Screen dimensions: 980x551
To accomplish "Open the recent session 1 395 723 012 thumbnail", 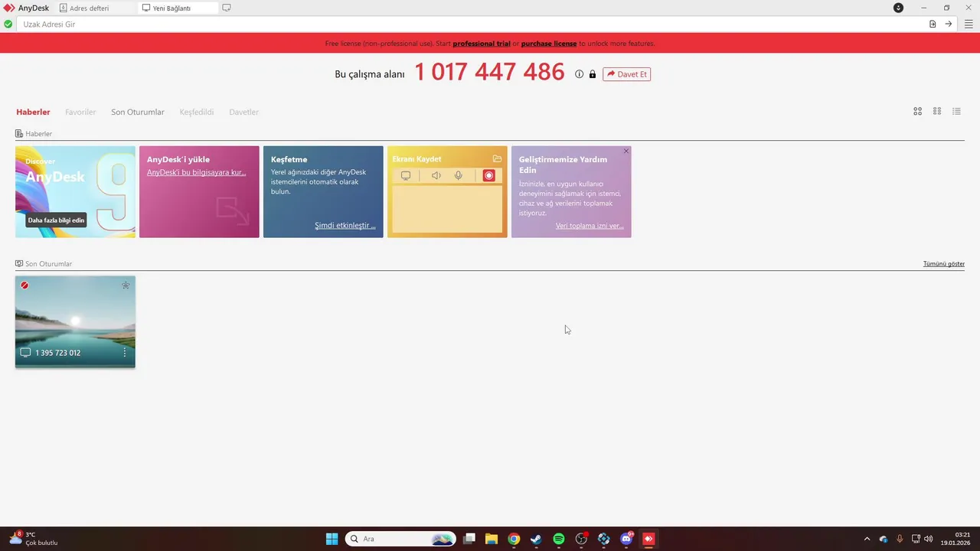I will click(75, 321).
